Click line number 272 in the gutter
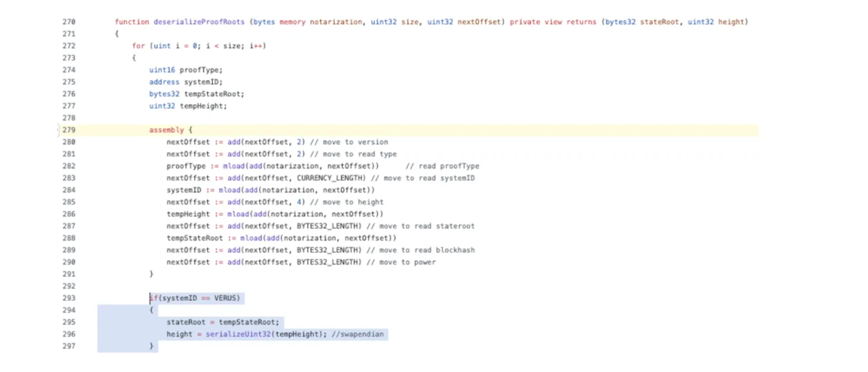The height and width of the screenshot is (372, 868). 68,46
